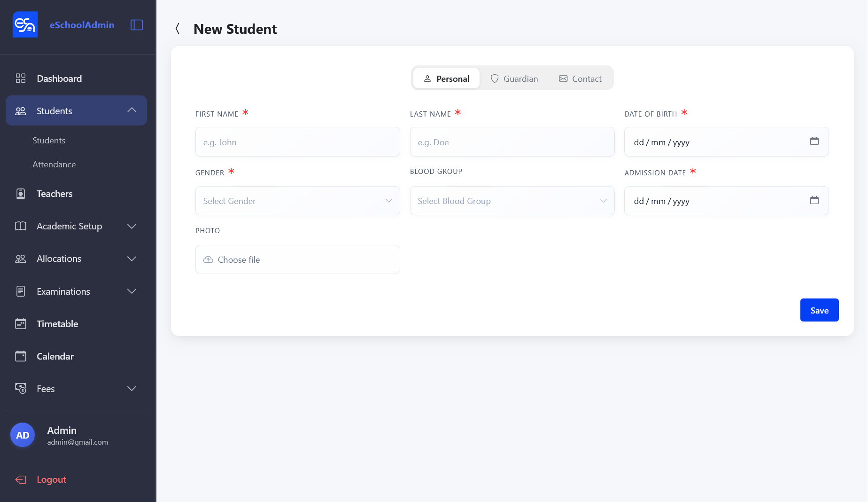Click the Timetable icon
The width and height of the screenshot is (868, 502).
click(x=21, y=324)
